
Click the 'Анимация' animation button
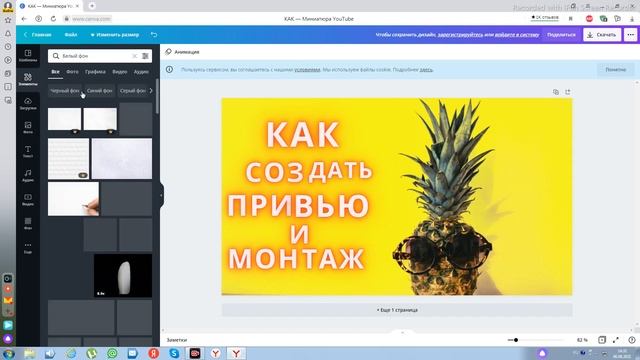tap(182, 52)
